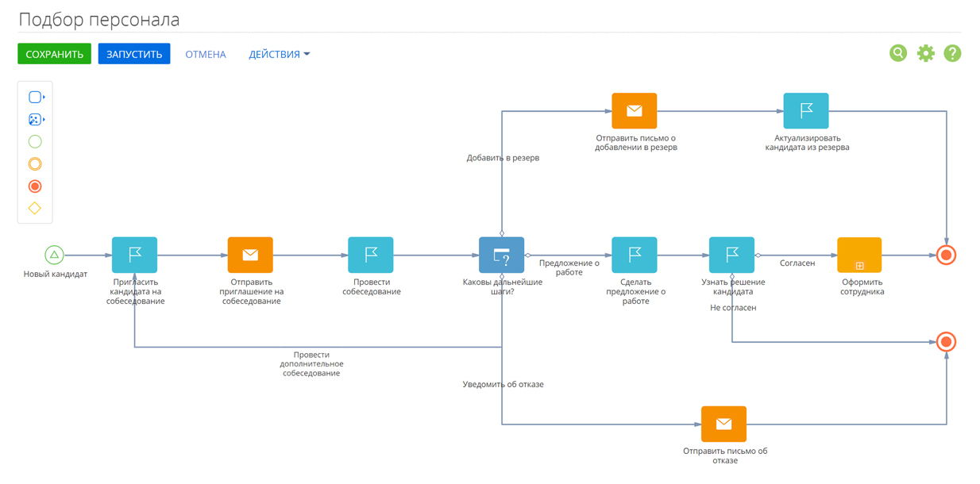
Task: Click the green search magnifier icon
Action: 898,53
